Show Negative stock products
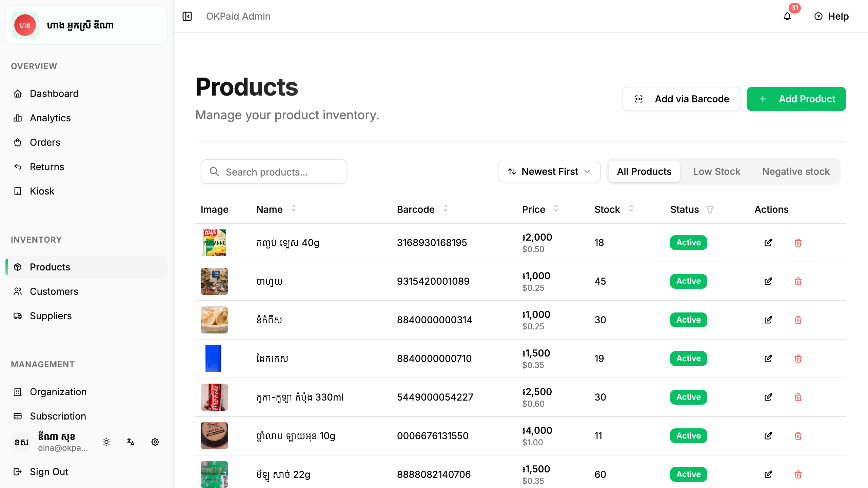 (x=796, y=171)
